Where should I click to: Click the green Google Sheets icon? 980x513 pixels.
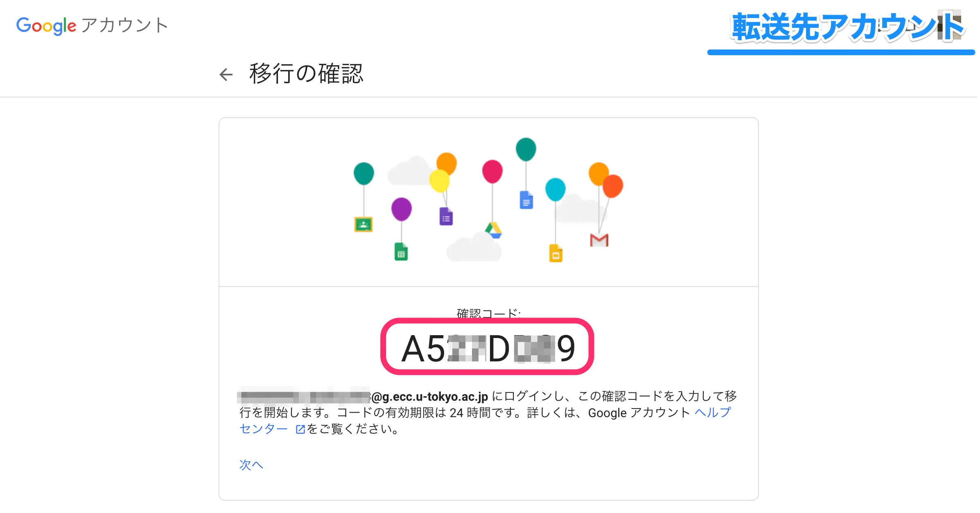401,252
